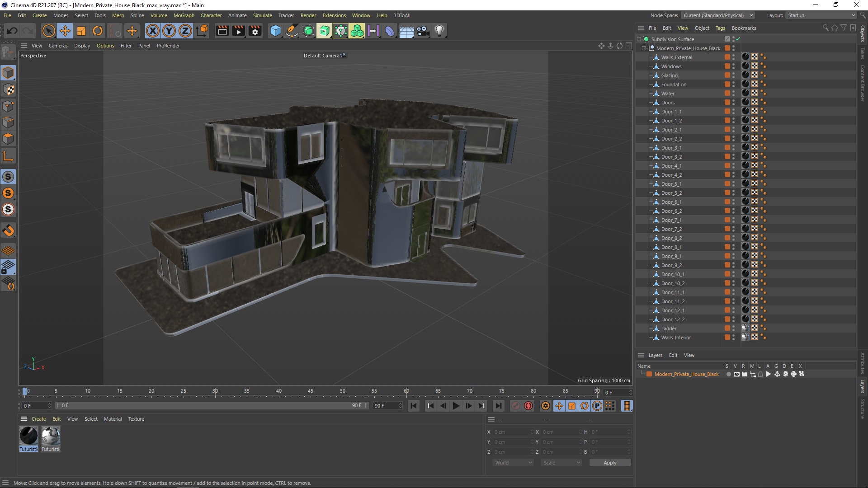Viewport: 868px width, 488px height.
Task: Render the current view clapperboard icon
Action: (222, 31)
